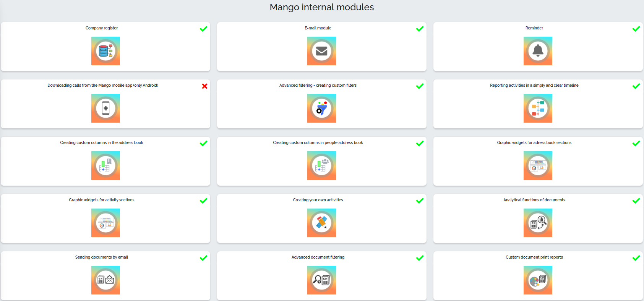Click 'Custom document print reports' title text
The image size is (644, 301).
coord(534,257)
